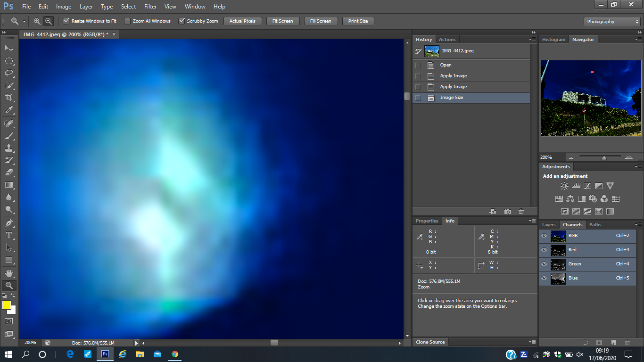Select the Crop tool
This screenshot has width=644, height=362.
click(8, 98)
